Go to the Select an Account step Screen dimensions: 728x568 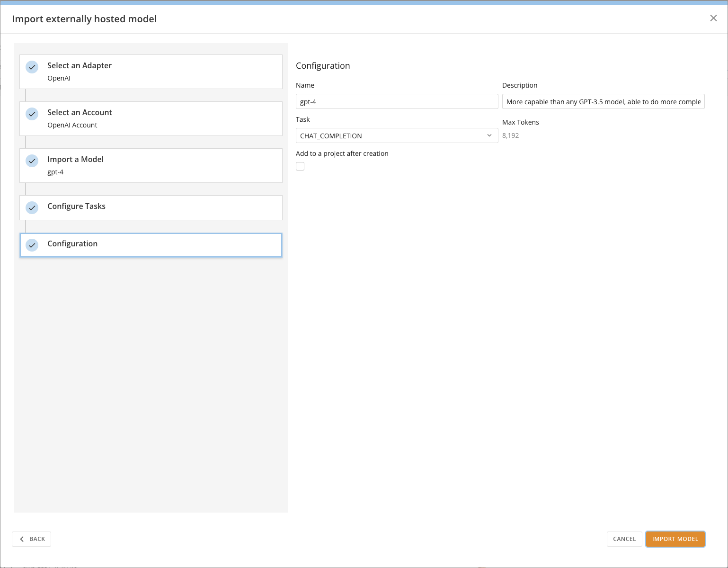pos(151,118)
